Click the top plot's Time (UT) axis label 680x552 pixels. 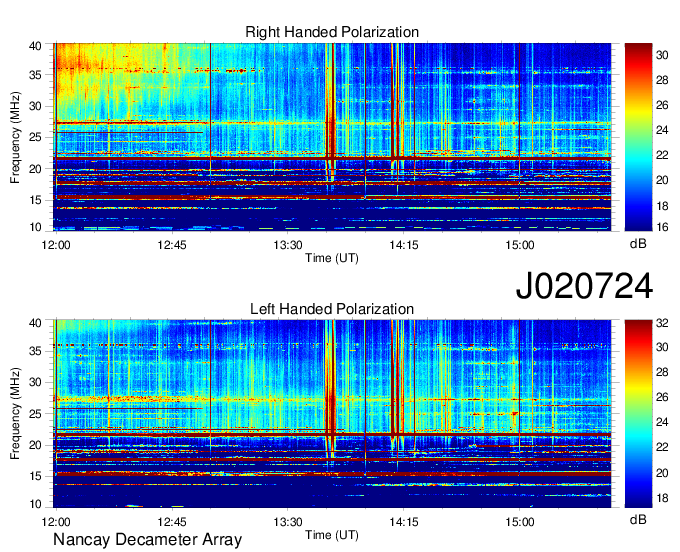(332, 258)
